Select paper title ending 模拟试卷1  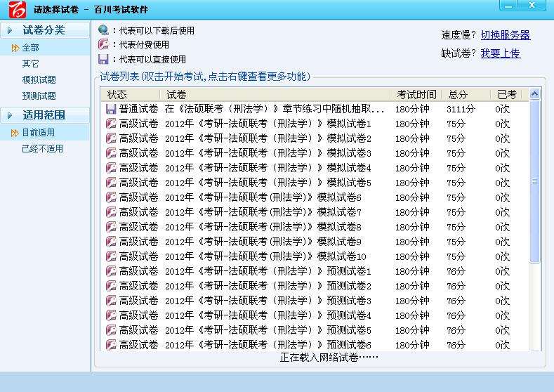(x=268, y=124)
